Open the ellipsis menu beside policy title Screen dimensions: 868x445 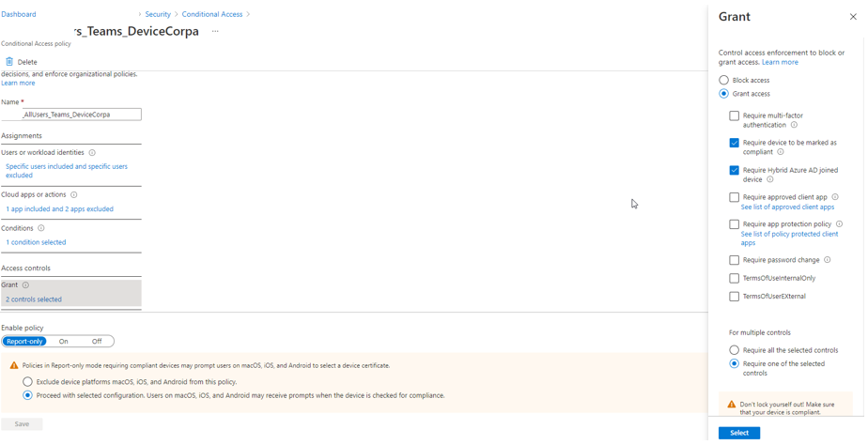click(x=215, y=32)
